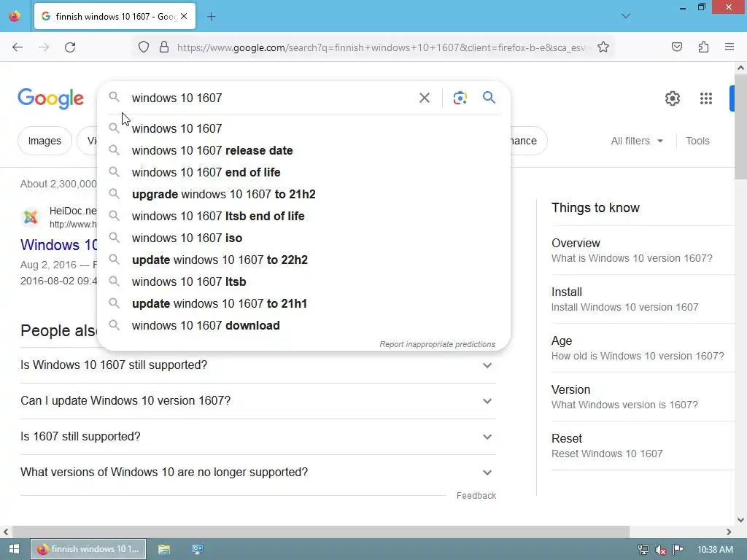Click the horizontal scrollbar thumb
Image resolution: width=747 pixels, height=560 pixels.
click(321, 532)
